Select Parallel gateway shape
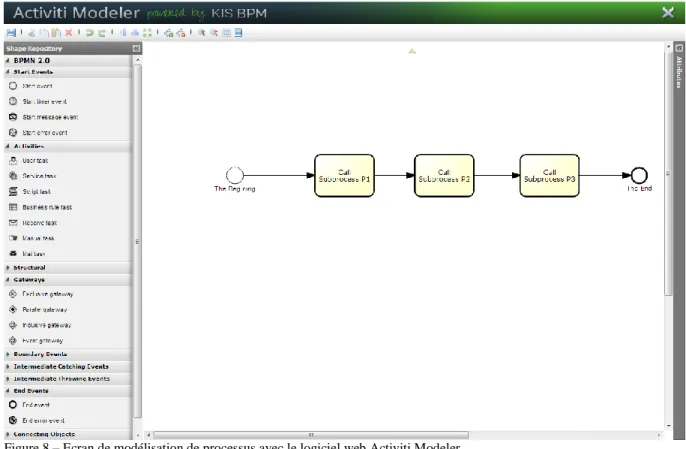 coord(38,310)
